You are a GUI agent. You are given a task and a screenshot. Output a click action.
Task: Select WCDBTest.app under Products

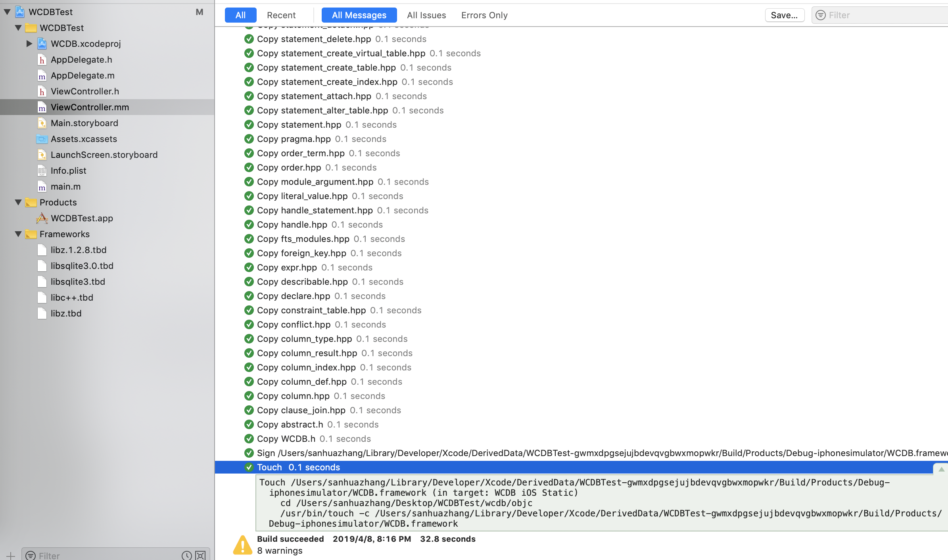click(x=81, y=218)
